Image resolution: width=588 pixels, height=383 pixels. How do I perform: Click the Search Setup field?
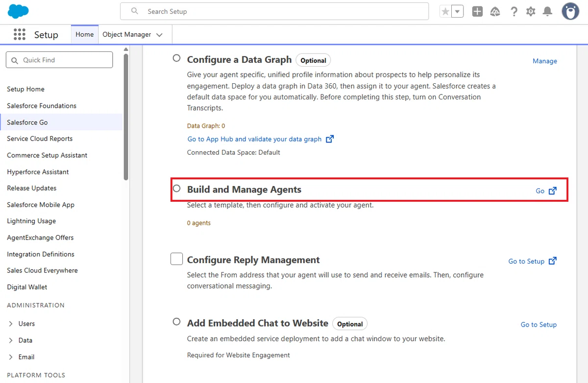[x=274, y=11]
